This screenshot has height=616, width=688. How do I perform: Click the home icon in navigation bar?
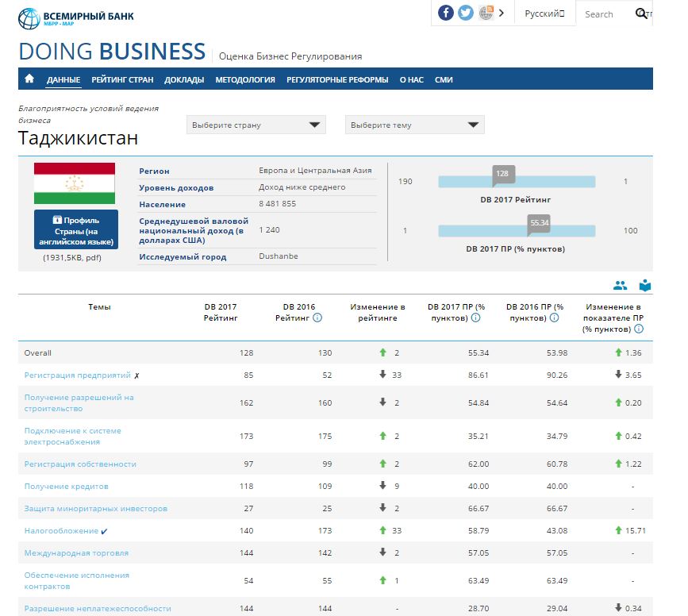(29, 79)
